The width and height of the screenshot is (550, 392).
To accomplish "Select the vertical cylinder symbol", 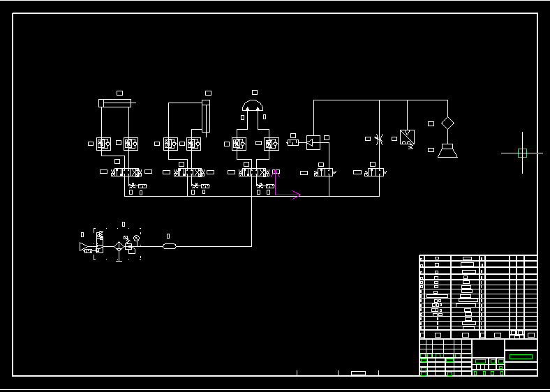I will [206, 118].
